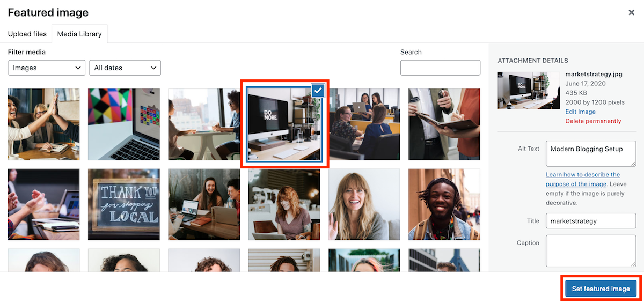Click Delete permanently link
Image resolution: width=644 pixels, height=303 pixels.
pyautogui.click(x=593, y=121)
